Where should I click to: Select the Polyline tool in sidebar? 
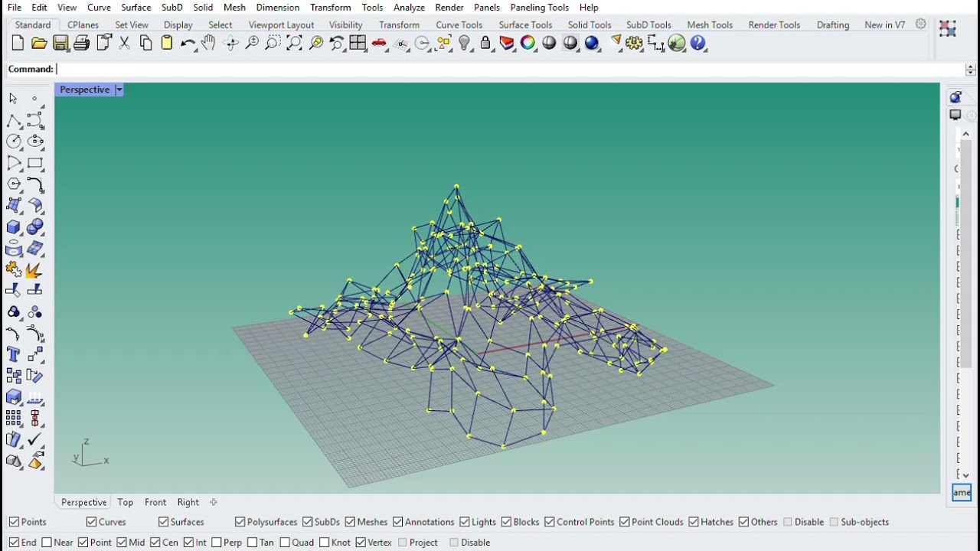pos(13,120)
